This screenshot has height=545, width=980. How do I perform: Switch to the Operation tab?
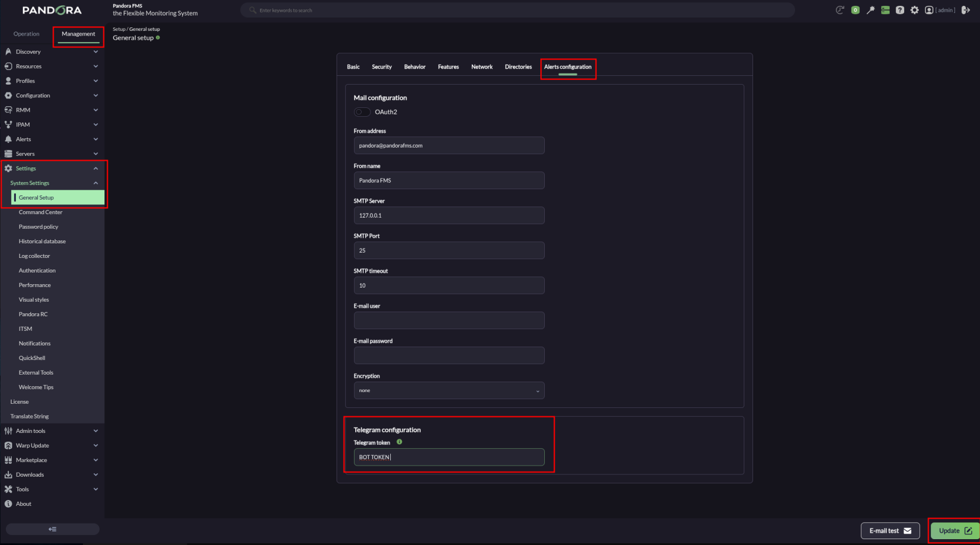point(26,34)
